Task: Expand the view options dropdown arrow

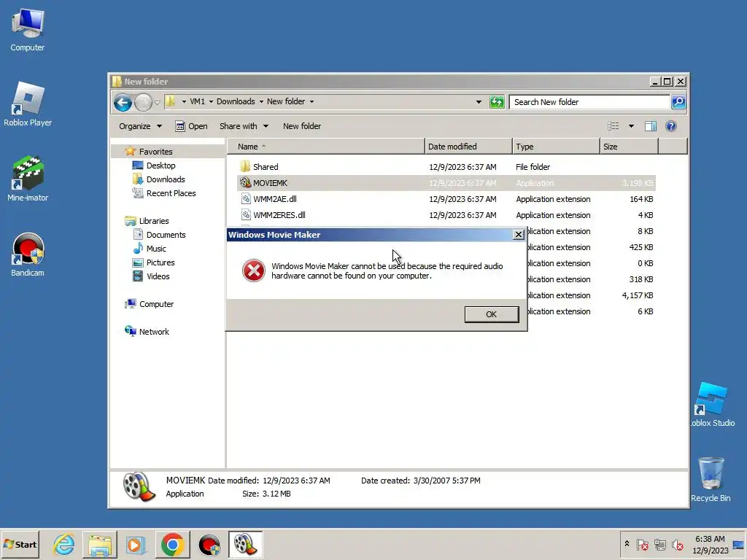Action: (x=631, y=126)
